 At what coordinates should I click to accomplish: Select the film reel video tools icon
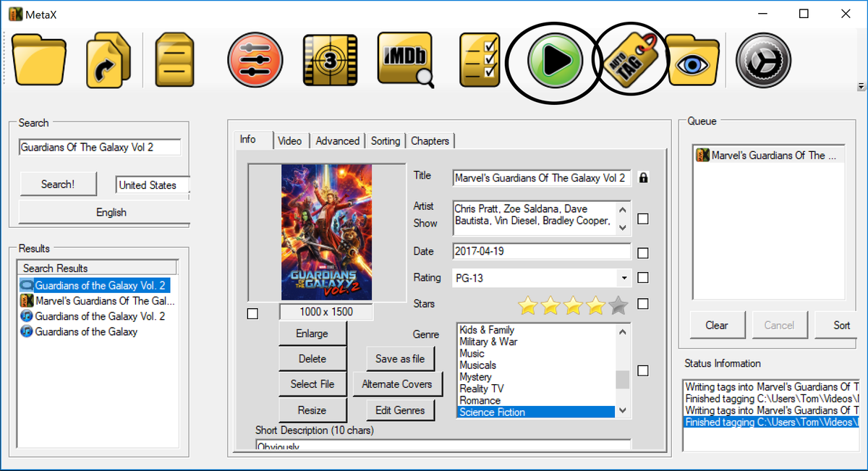(330, 61)
